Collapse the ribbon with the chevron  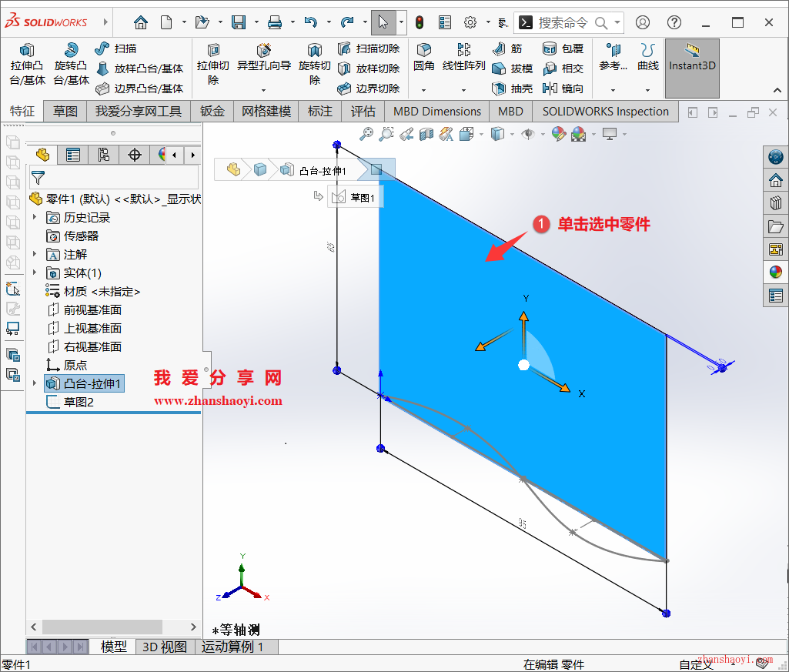coord(777,90)
